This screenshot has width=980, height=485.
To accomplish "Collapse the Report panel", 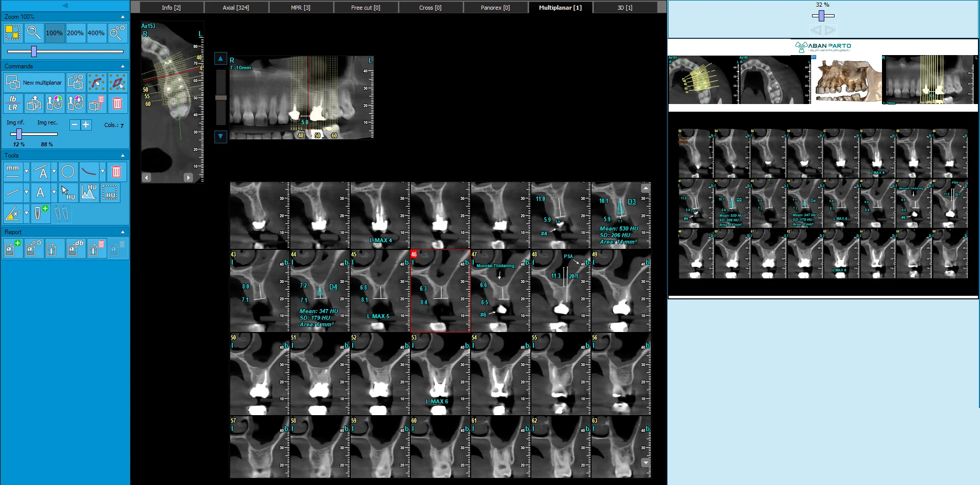I will click(122, 232).
